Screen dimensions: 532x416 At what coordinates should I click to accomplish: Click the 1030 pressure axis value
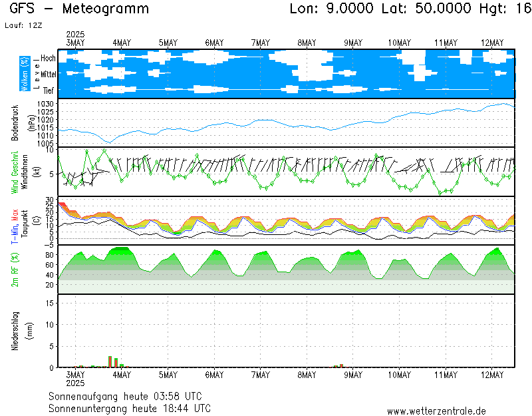pyautogui.click(x=45, y=104)
